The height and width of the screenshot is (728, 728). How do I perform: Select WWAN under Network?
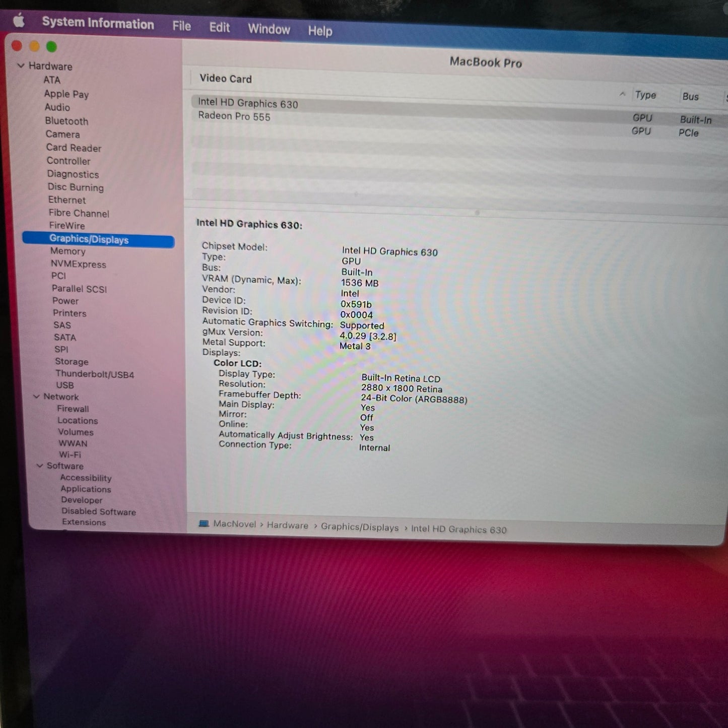point(73,443)
